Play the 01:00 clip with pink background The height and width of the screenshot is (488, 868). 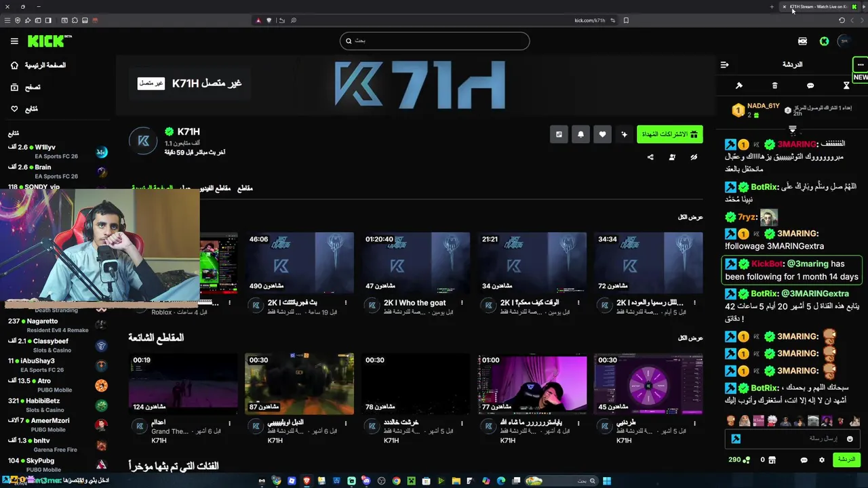click(532, 384)
